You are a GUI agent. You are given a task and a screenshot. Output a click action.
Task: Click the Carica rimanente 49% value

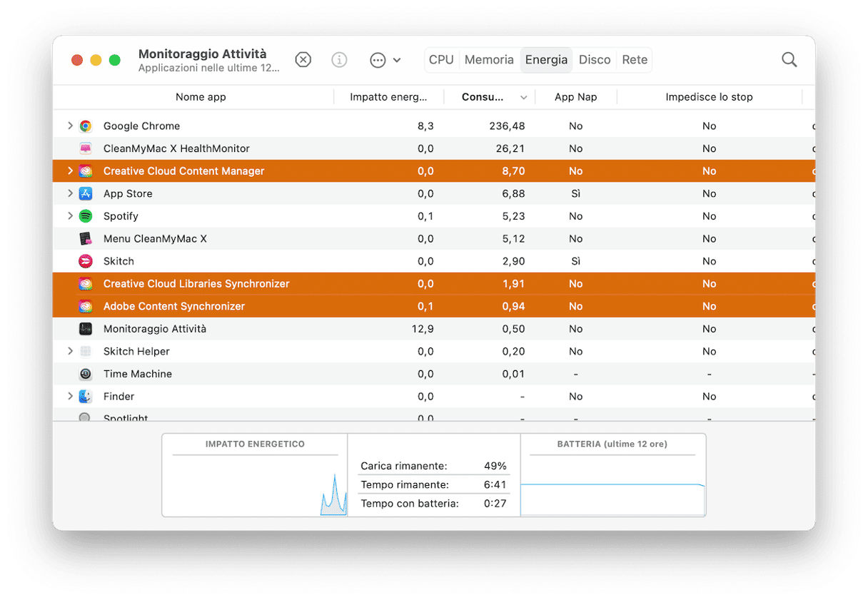coord(495,466)
